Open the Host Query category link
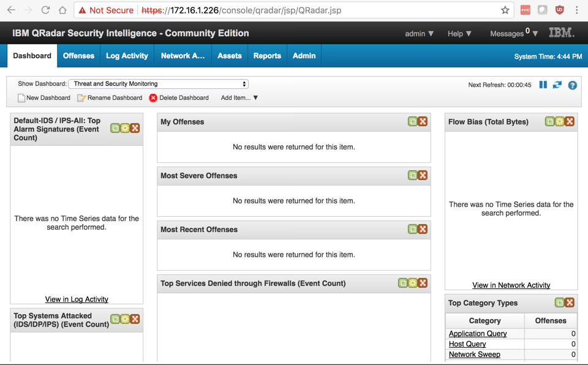This screenshot has height=365, width=588. (x=467, y=344)
